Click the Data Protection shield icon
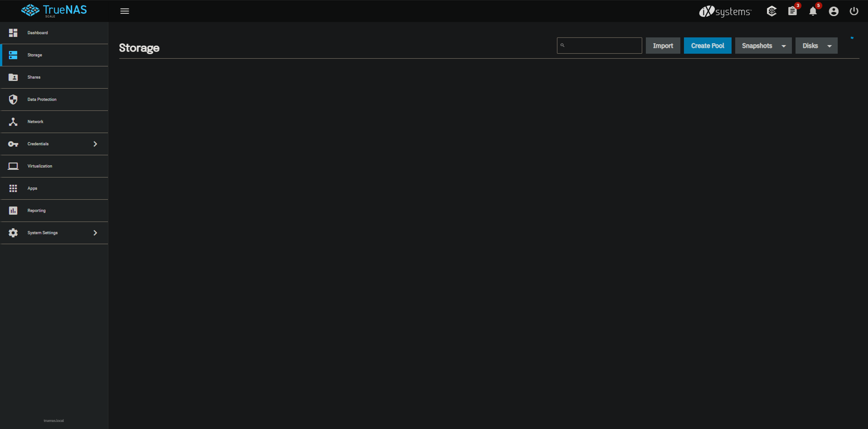This screenshot has height=429, width=868. [x=13, y=99]
